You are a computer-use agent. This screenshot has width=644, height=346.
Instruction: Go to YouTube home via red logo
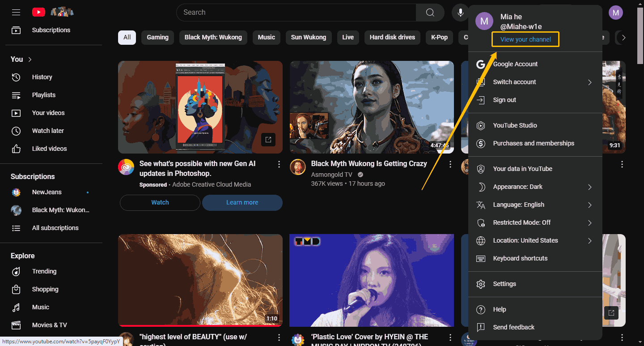click(38, 13)
